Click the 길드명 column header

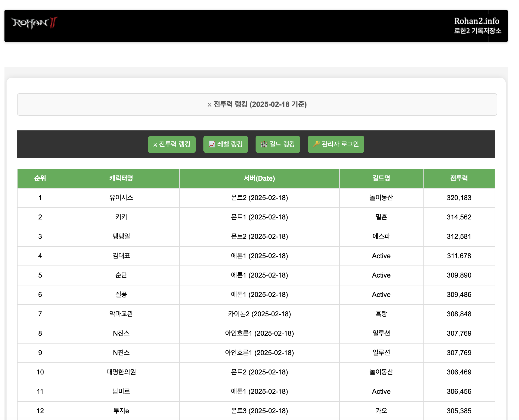click(381, 178)
